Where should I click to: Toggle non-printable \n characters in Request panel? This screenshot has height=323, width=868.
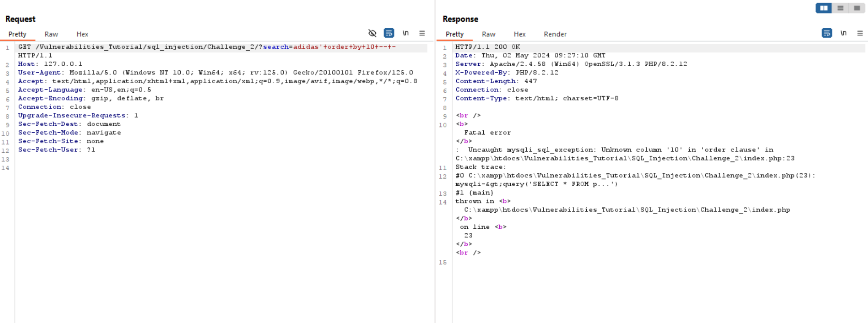(x=406, y=33)
